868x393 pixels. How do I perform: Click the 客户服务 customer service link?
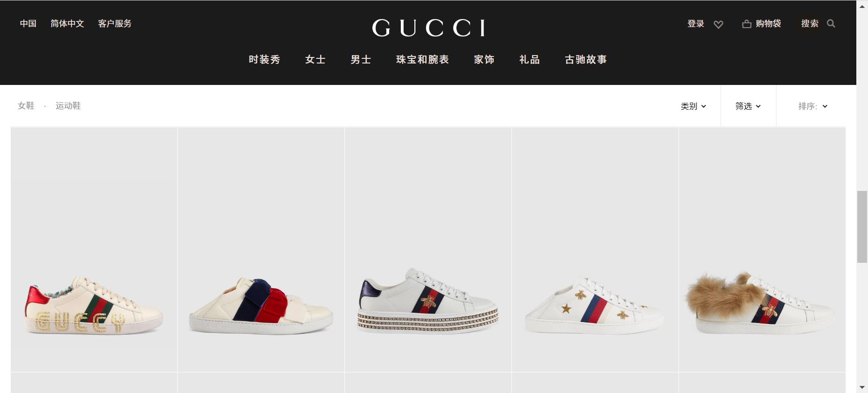pos(115,23)
